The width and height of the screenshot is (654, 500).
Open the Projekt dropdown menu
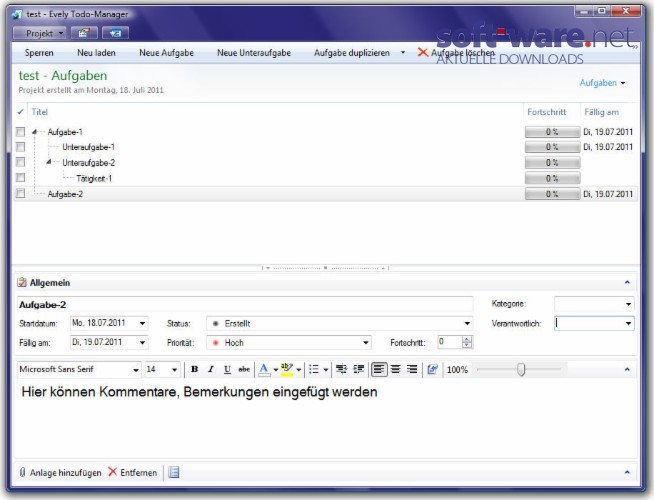(40, 33)
